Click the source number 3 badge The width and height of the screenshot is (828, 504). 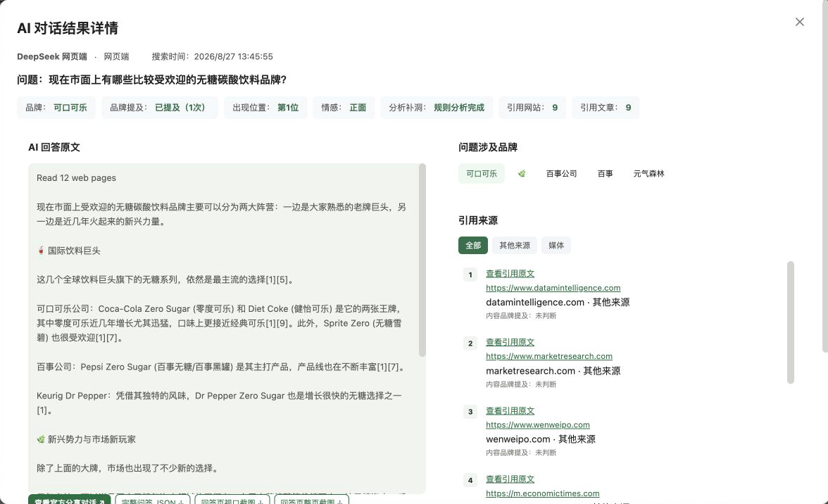coord(470,412)
